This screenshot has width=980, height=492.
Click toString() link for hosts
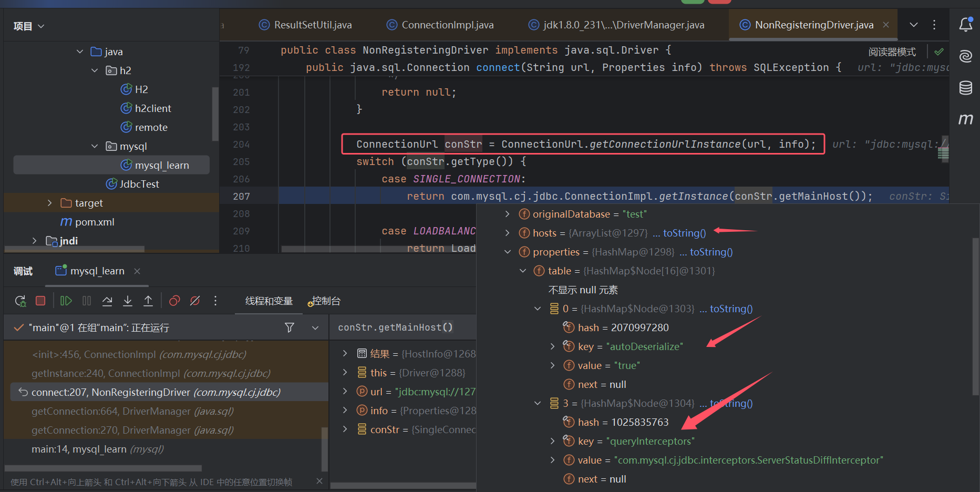click(684, 233)
